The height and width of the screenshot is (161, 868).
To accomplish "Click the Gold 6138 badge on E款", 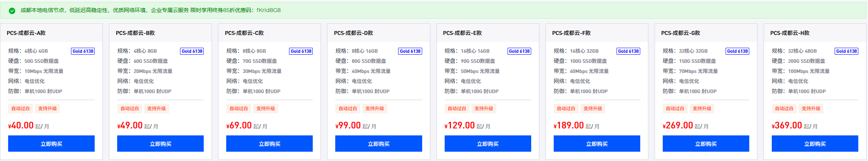I will click(519, 51).
